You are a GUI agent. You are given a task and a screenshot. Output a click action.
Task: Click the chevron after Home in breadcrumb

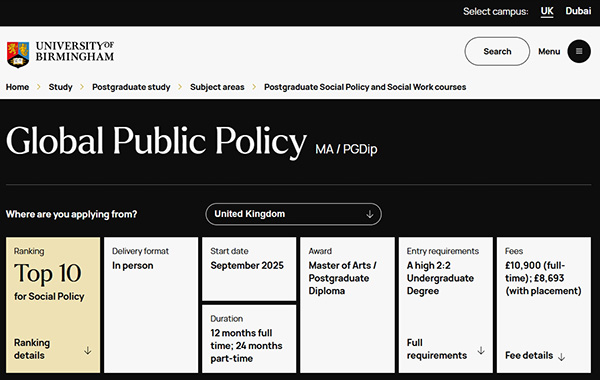click(x=39, y=87)
